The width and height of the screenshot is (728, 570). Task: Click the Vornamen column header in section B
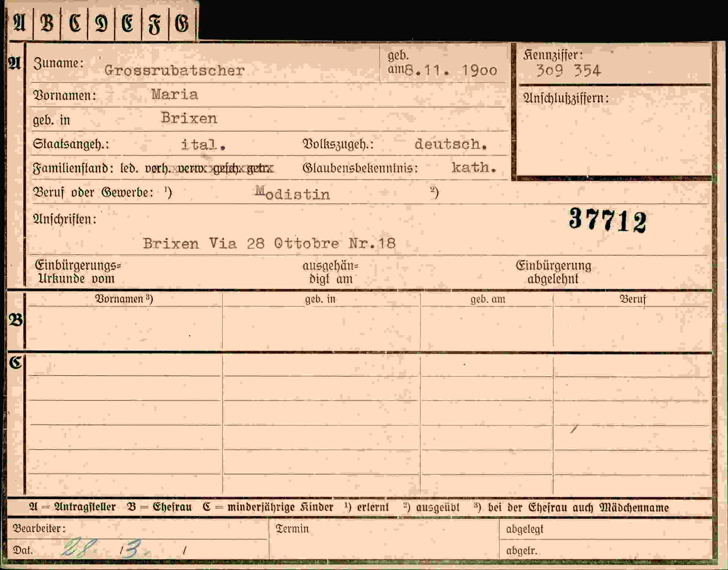tap(124, 299)
